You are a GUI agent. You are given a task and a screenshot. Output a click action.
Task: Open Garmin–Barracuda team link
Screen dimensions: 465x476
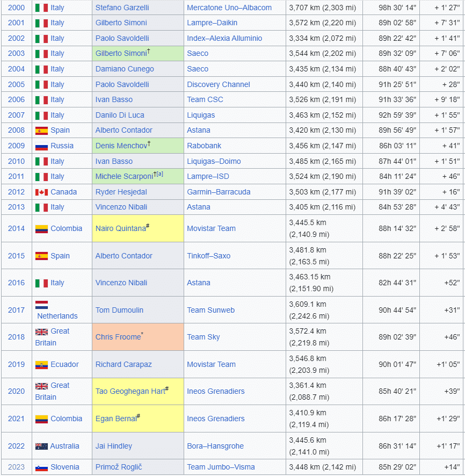pyautogui.click(x=219, y=192)
